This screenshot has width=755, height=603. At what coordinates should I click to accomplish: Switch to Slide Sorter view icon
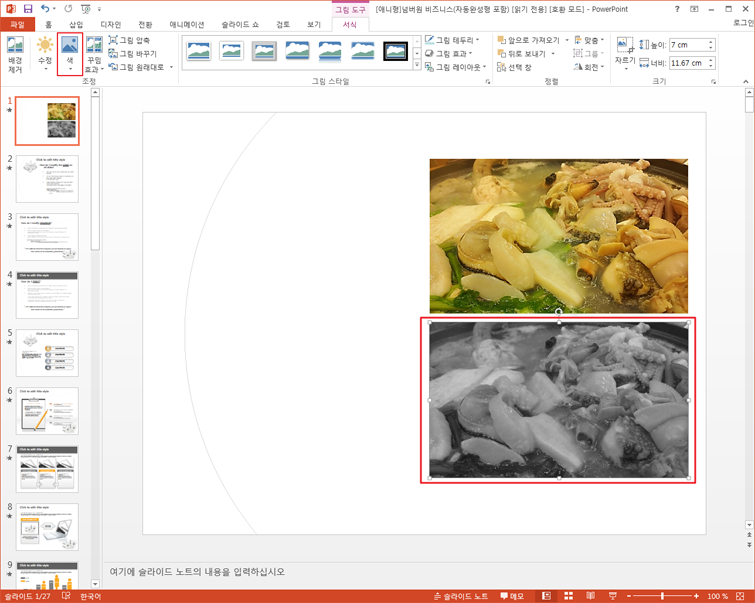[569, 596]
